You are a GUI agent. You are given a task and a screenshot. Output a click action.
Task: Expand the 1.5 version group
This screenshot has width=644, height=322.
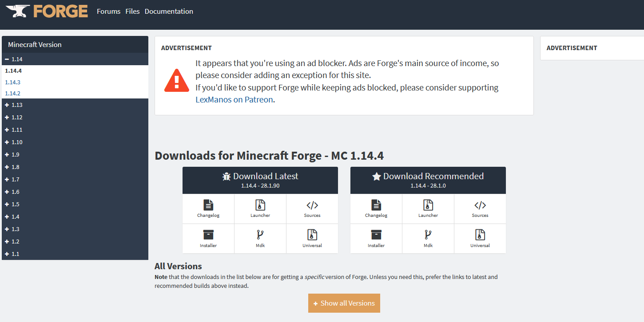(x=75, y=204)
